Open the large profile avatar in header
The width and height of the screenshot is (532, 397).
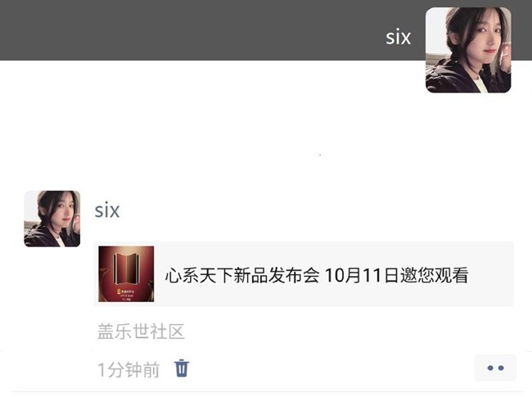click(x=468, y=50)
